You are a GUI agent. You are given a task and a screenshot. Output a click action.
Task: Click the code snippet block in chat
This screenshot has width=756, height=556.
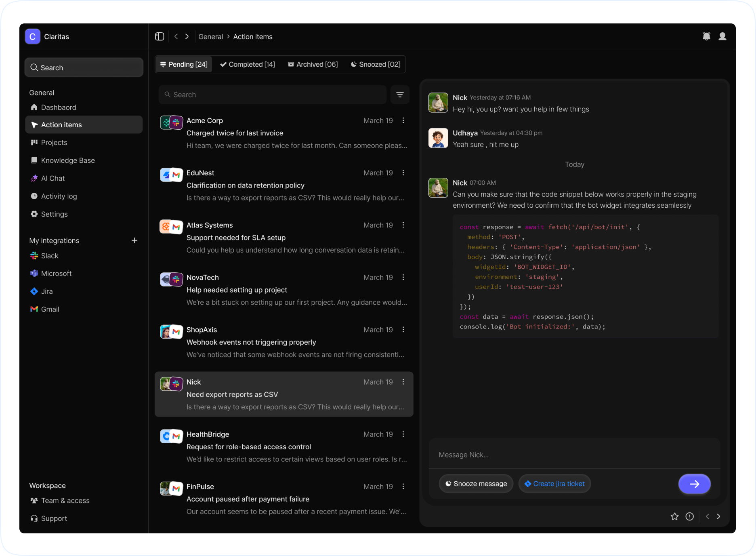pos(586,277)
